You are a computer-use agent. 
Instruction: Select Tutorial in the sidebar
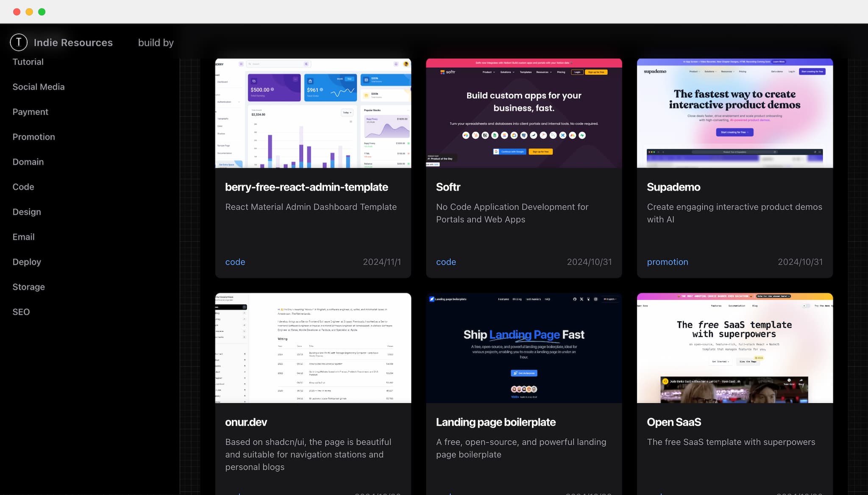28,62
